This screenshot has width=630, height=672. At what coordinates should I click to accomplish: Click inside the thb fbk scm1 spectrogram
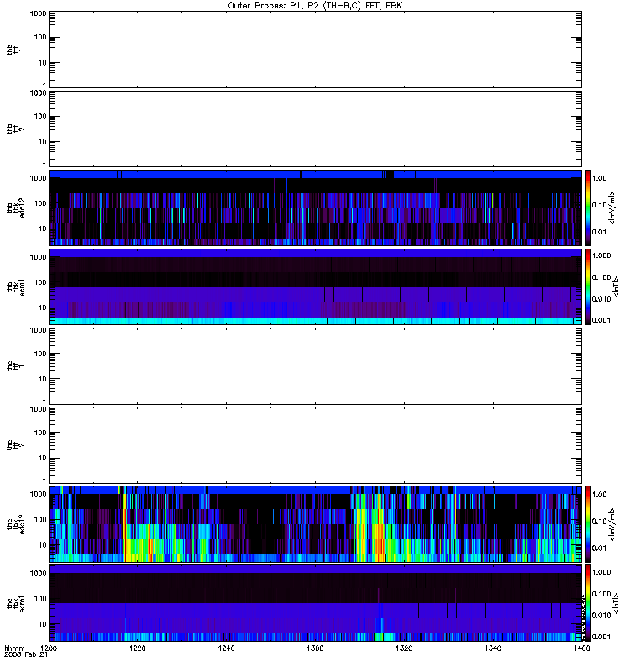tap(315, 286)
